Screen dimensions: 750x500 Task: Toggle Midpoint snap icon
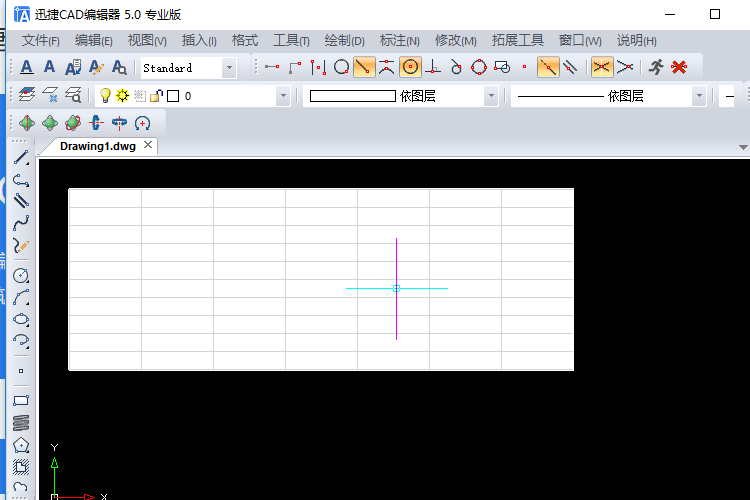tap(386, 67)
